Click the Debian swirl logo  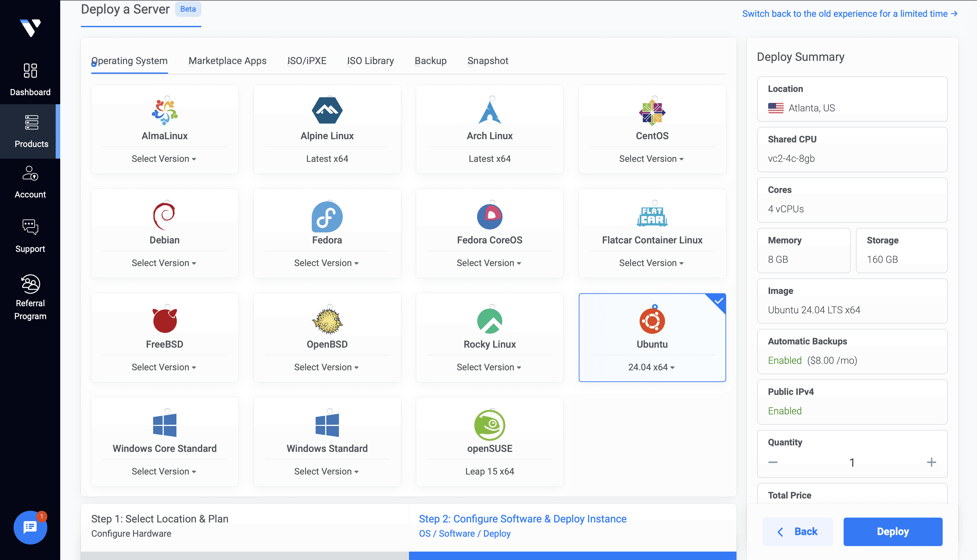[164, 216]
